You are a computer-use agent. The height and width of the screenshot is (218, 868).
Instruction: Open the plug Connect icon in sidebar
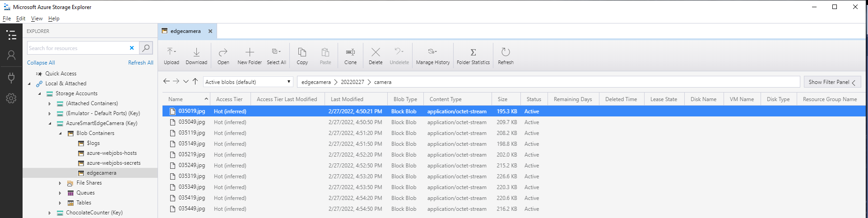coord(11,78)
